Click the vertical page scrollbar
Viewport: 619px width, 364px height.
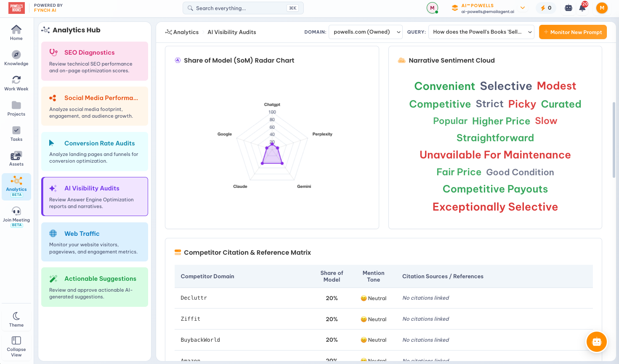point(614,140)
